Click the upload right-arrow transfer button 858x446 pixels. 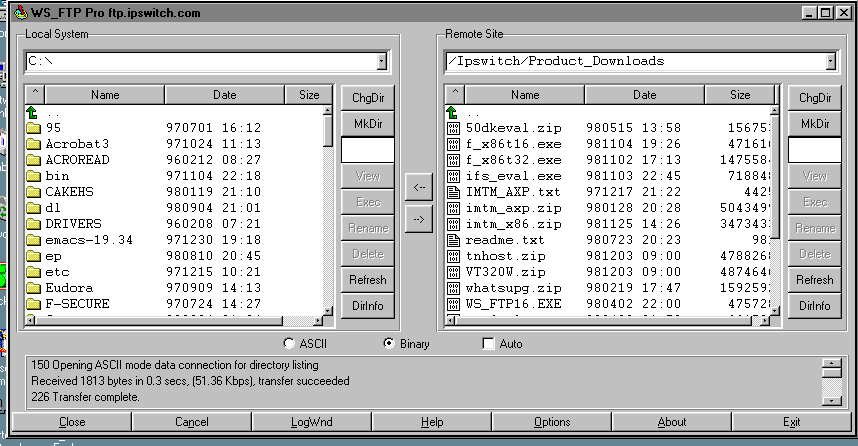(419, 219)
